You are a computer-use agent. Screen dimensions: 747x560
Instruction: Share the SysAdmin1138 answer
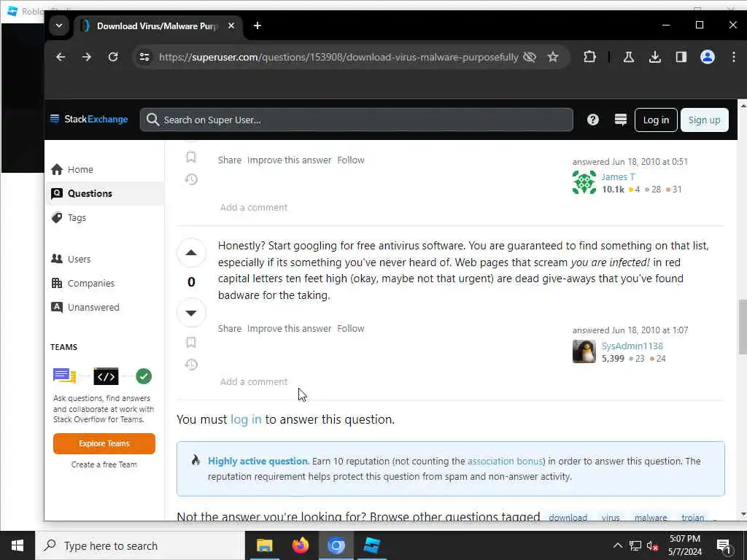pos(230,329)
